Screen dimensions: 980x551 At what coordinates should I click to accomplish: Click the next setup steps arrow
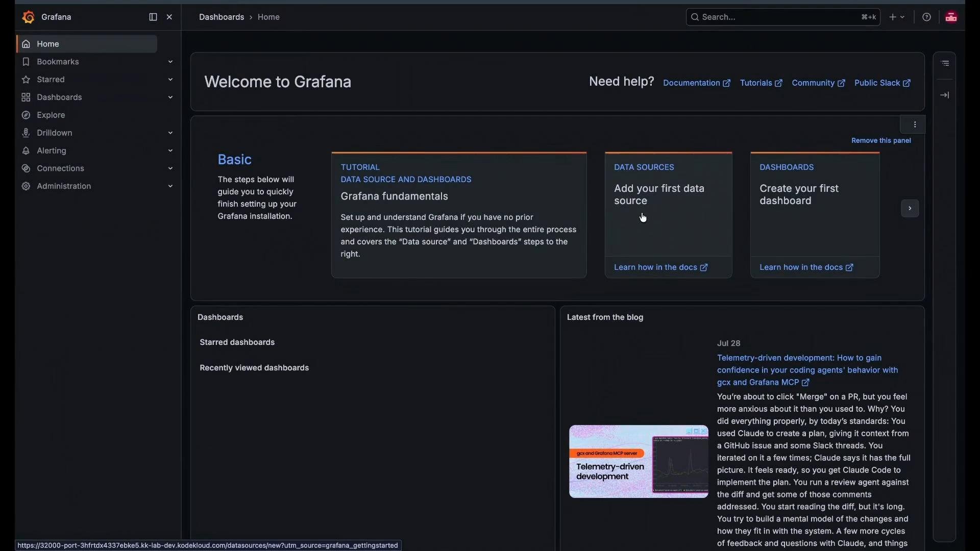[911, 209]
